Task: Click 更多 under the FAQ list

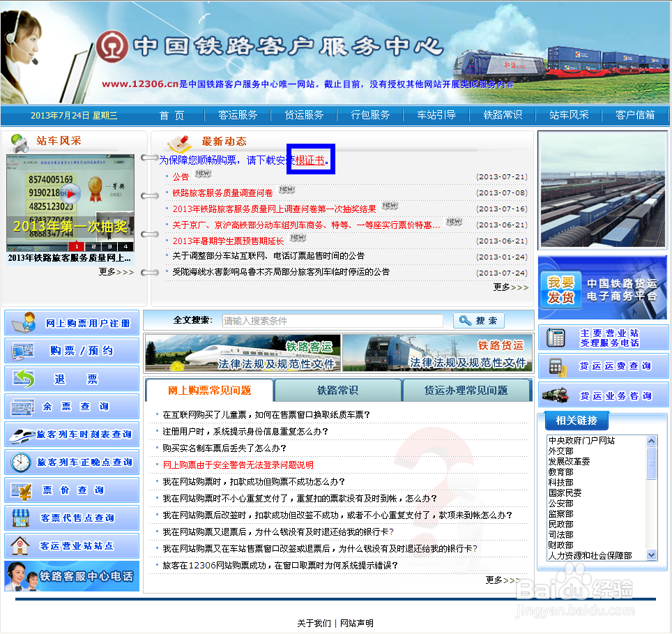Action: [503, 580]
